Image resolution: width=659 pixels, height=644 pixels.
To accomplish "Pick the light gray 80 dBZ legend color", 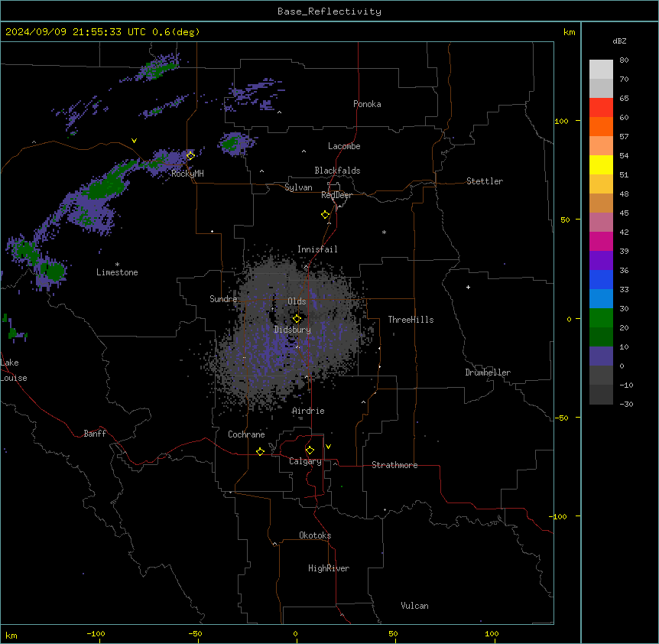I will (x=601, y=69).
